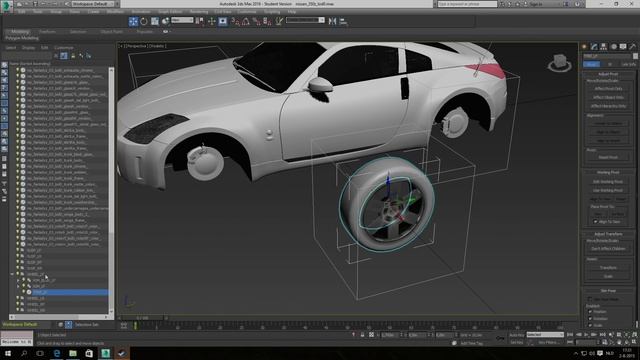This screenshot has width=640, height=360.
Task: Collapse the Working Pivot rollout
Action: tap(607, 172)
